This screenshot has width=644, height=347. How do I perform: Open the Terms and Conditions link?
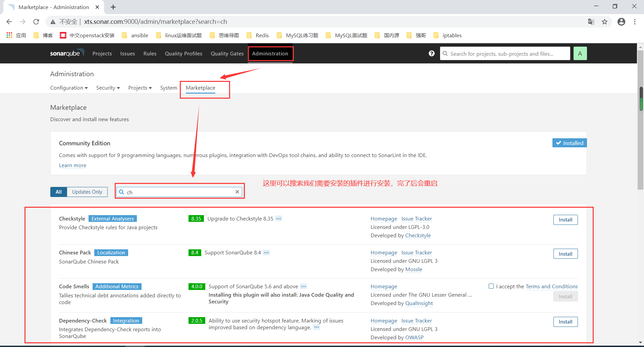pyautogui.click(x=552, y=287)
